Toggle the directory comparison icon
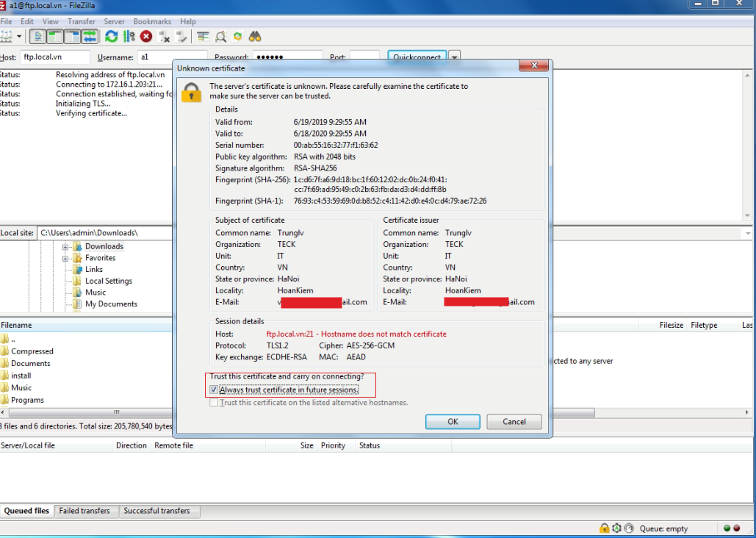This screenshot has width=756, height=538. tap(221, 37)
